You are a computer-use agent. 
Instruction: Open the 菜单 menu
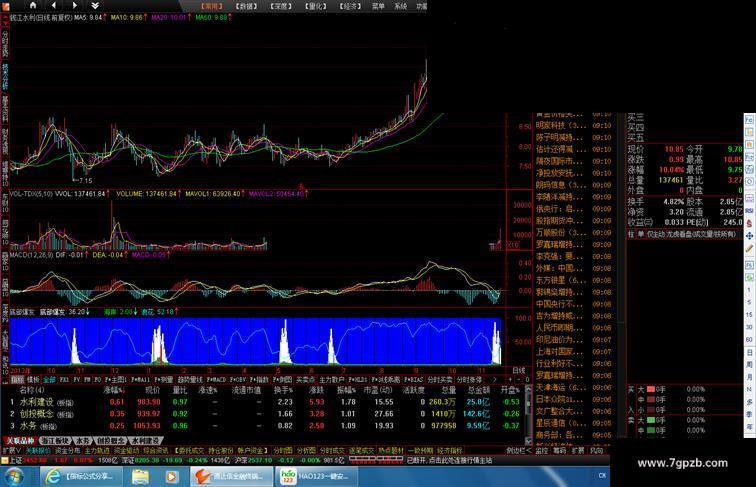click(378, 6)
